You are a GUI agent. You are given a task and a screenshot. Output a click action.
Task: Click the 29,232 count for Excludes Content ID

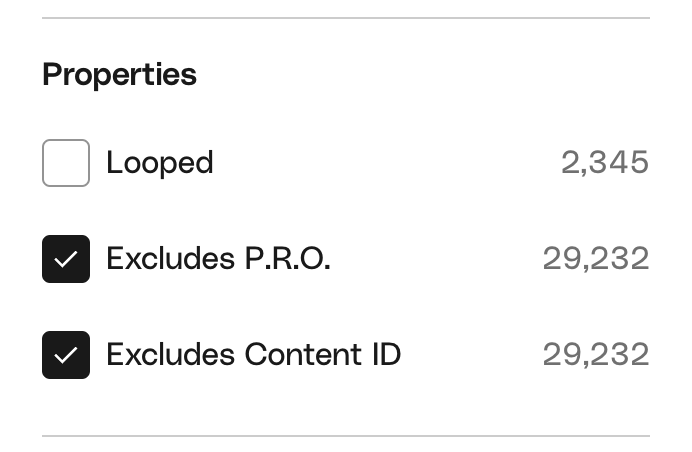[x=596, y=355]
